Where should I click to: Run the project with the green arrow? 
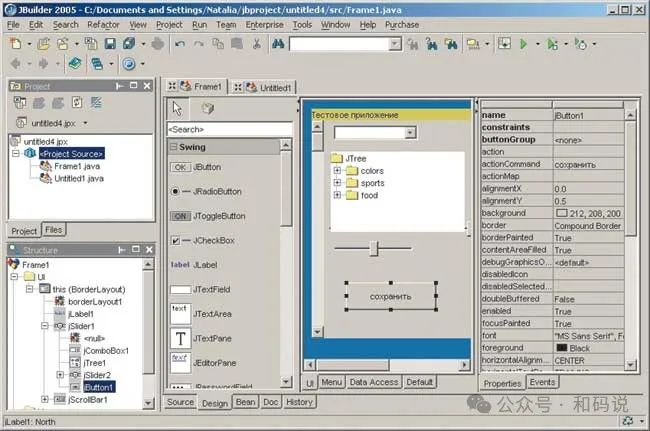point(523,44)
